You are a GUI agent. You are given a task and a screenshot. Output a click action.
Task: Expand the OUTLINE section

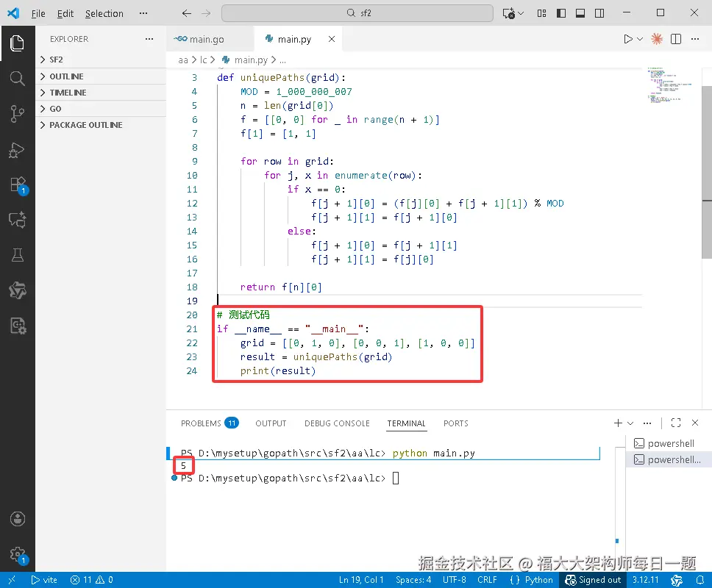pos(100,76)
